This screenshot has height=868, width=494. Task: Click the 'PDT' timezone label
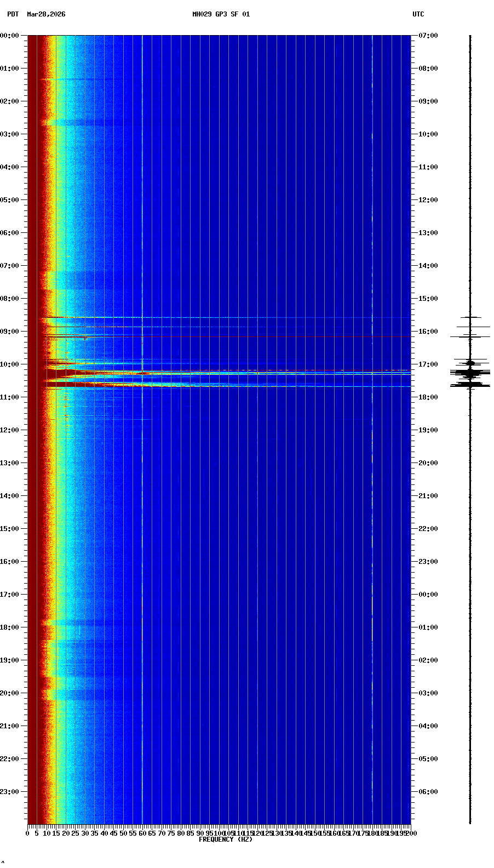pyautogui.click(x=13, y=14)
